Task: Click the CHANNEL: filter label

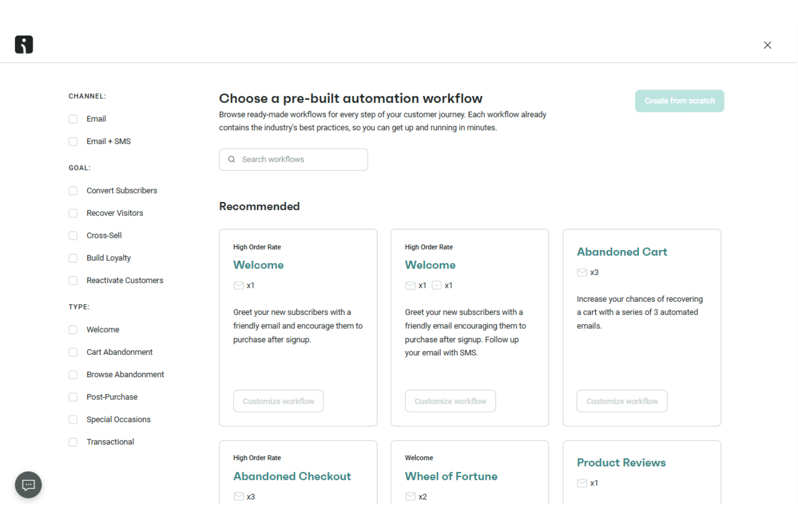Action: click(x=87, y=96)
